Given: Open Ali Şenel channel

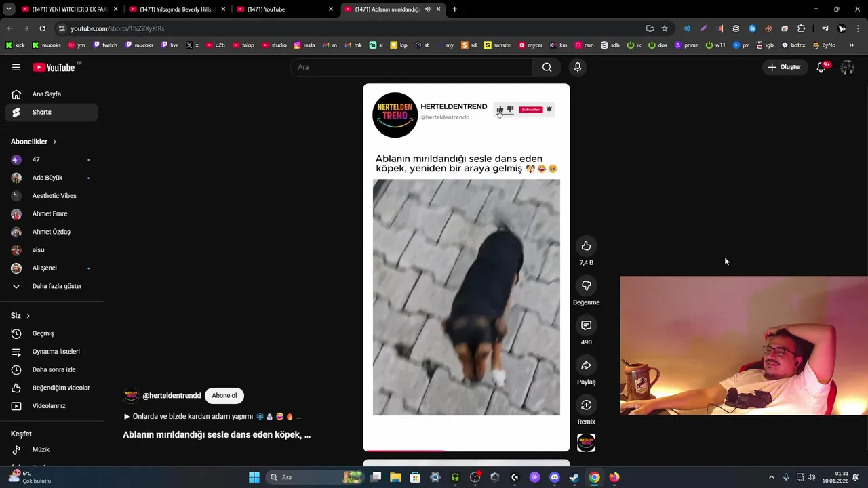Looking at the screenshot, I should coord(52,268).
